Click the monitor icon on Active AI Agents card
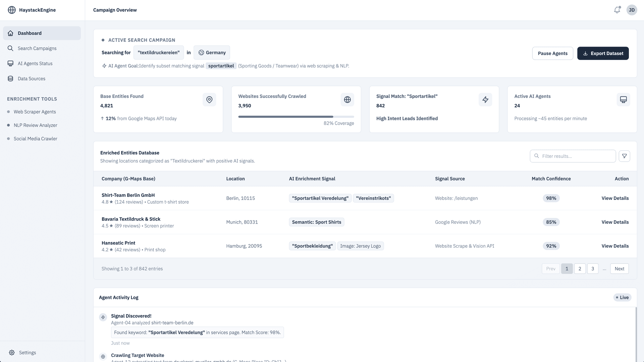 tap(623, 100)
